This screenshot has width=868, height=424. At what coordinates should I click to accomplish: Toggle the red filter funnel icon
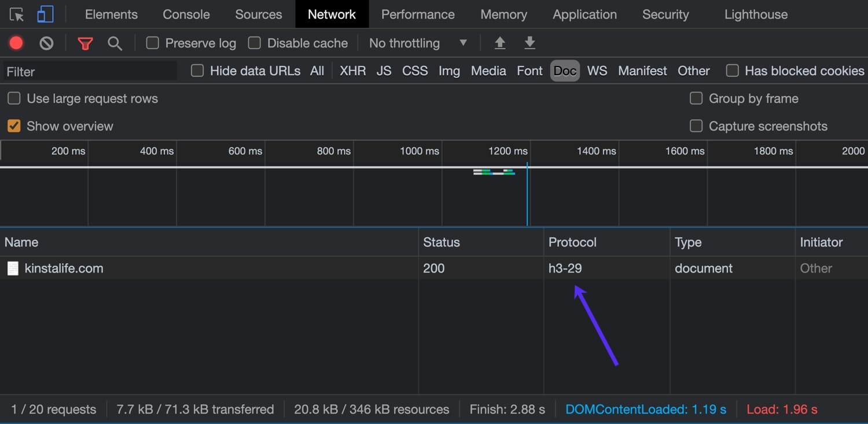click(x=85, y=43)
